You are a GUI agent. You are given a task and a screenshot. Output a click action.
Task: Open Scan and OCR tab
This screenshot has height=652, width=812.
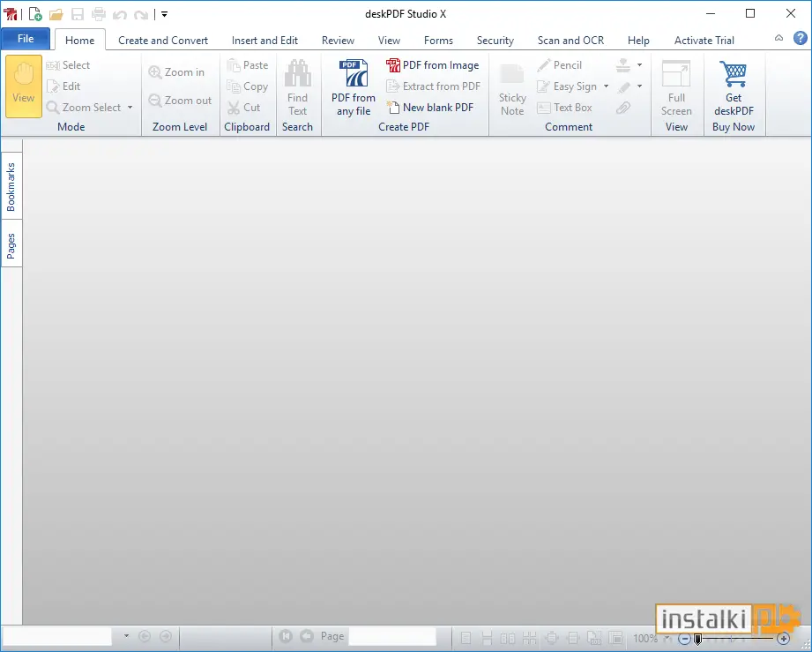[x=570, y=41]
